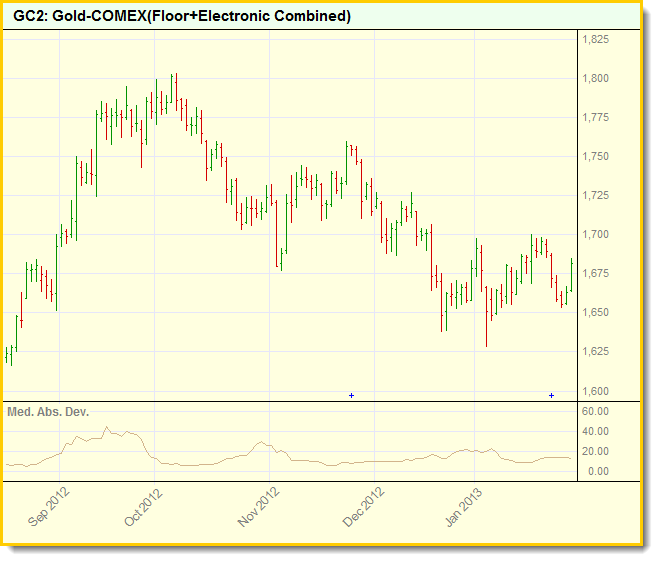Viewport: 658px width, 561px height.
Task: Click the 0.00 indicator scale label
Action: [597, 471]
